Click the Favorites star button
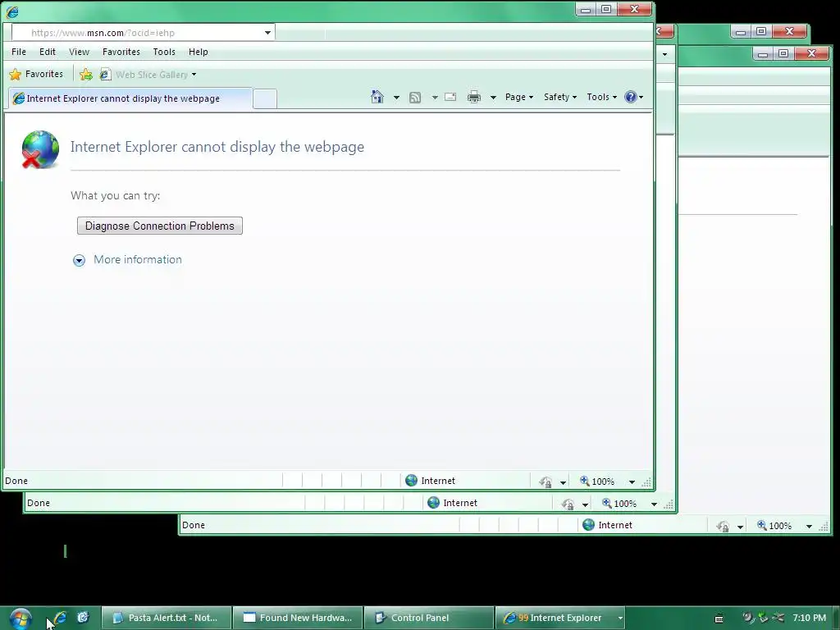 pos(36,74)
